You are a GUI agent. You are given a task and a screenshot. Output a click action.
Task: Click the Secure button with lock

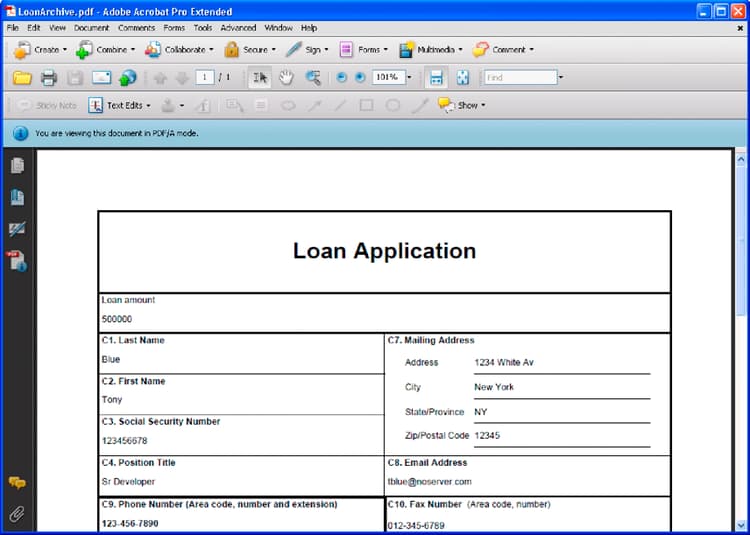[250, 50]
